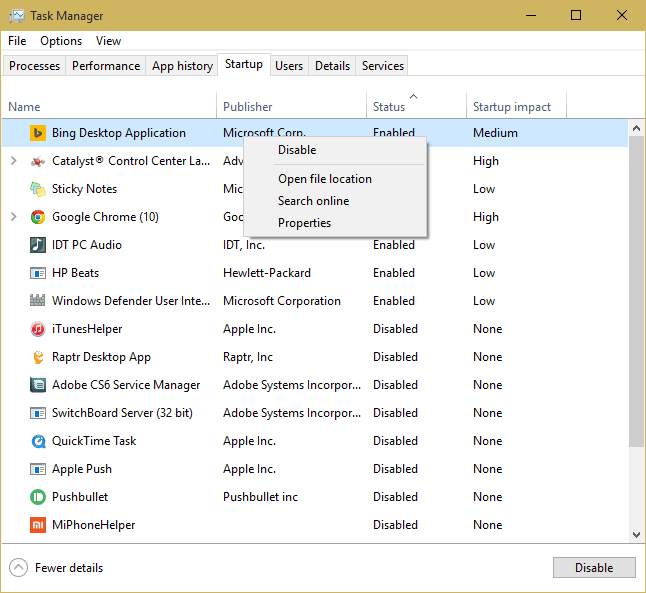Select the Sticky Notes row name
This screenshot has height=593, width=646.
coord(84,189)
